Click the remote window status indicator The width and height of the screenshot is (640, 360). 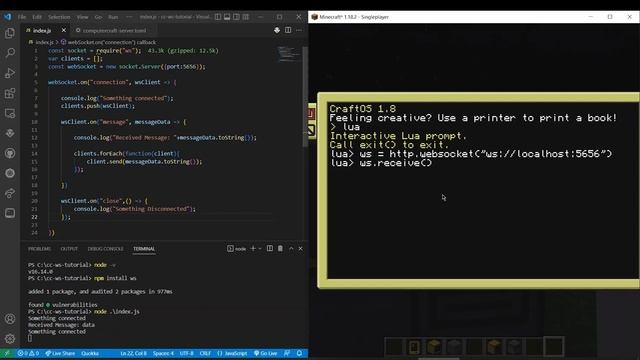coord(7,353)
